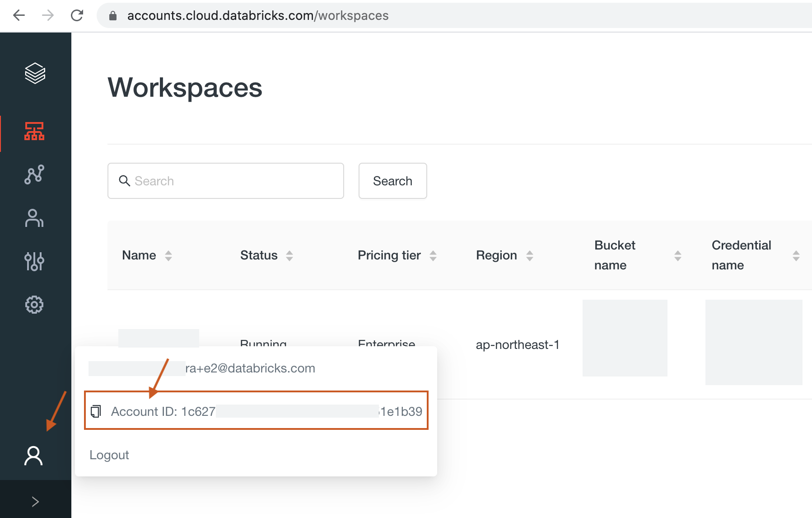This screenshot has width=812, height=518.
Task: Open the feature settings sliders icon
Action: coord(35,261)
